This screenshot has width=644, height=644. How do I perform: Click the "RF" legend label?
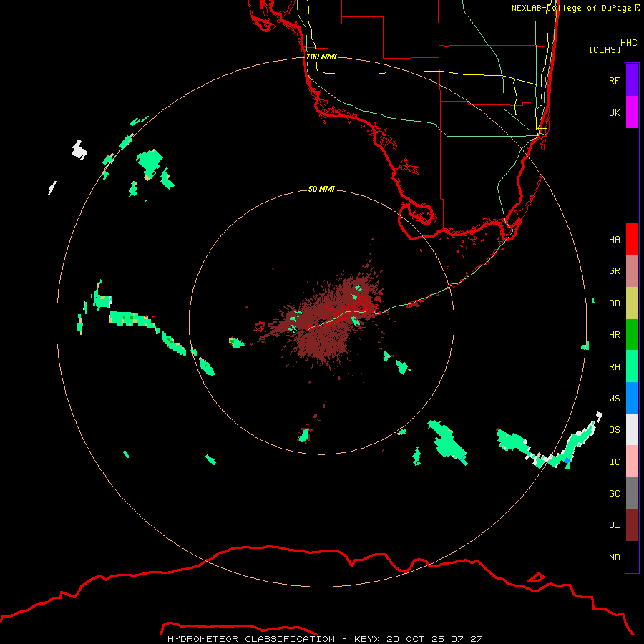pyautogui.click(x=614, y=80)
